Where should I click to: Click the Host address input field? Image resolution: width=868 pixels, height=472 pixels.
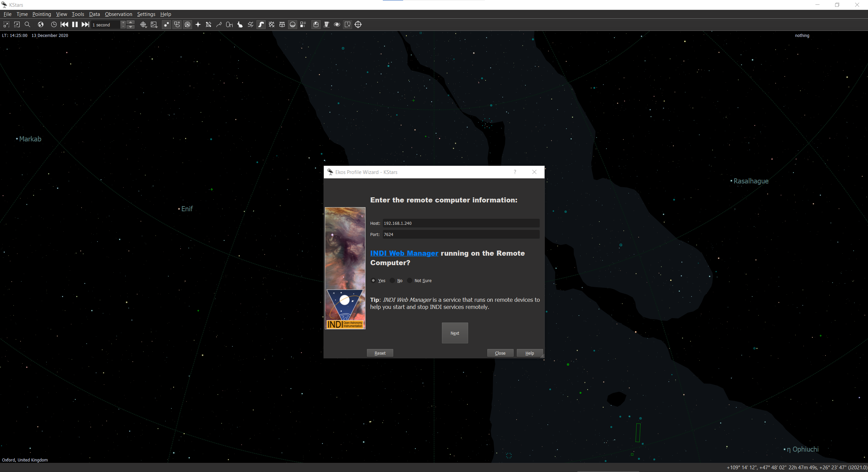coord(461,223)
